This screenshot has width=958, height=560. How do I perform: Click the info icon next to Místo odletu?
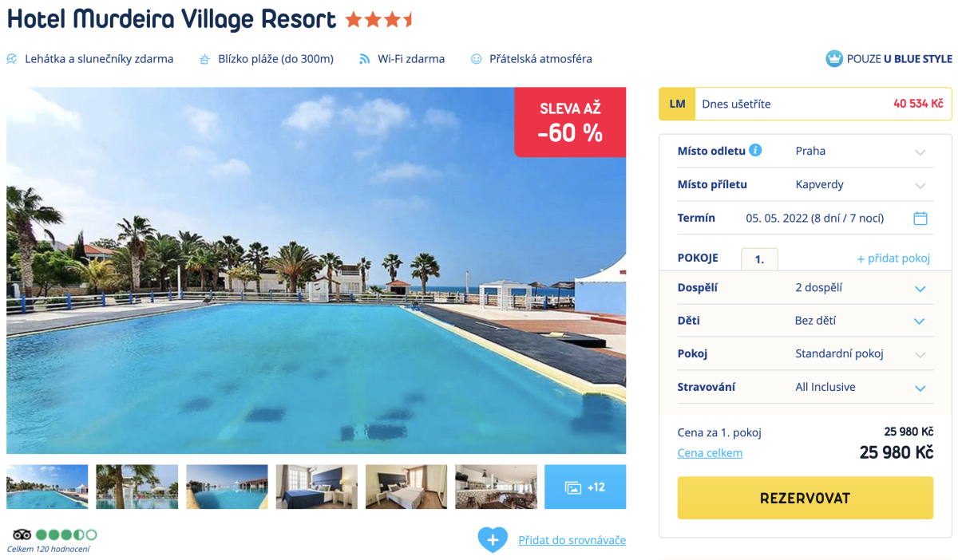(755, 150)
